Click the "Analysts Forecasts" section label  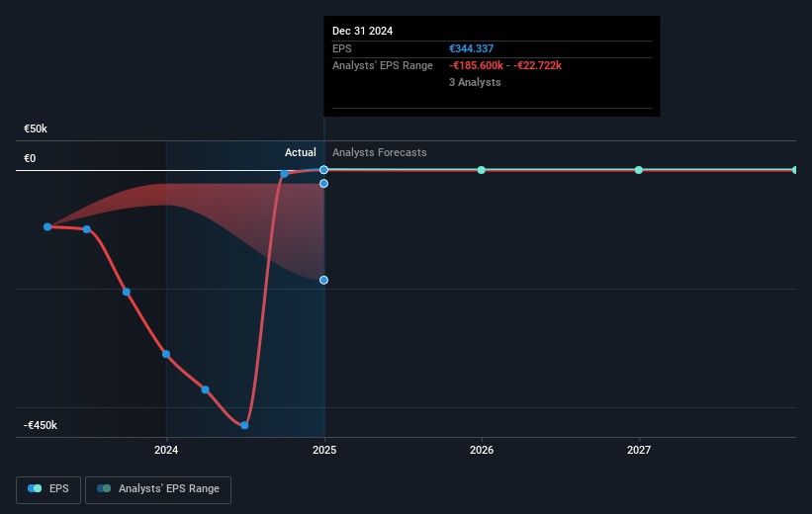pyautogui.click(x=380, y=153)
